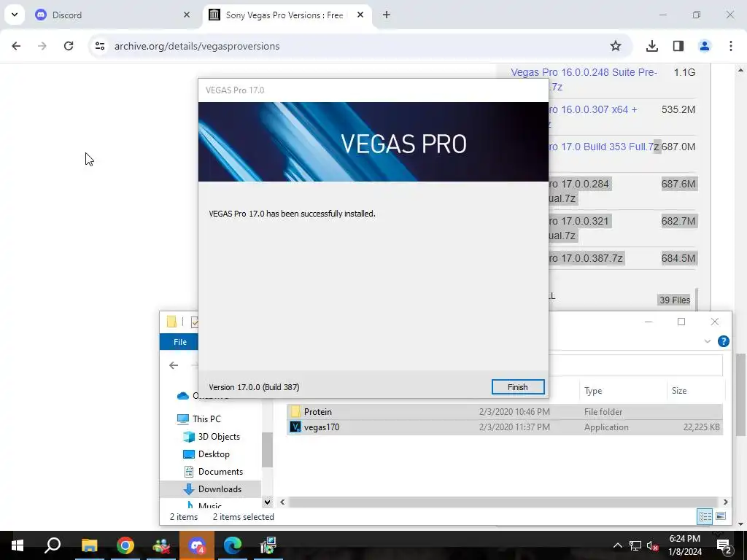Open network status tray icon
The width and height of the screenshot is (747, 560).
pyautogui.click(x=635, y=545)
